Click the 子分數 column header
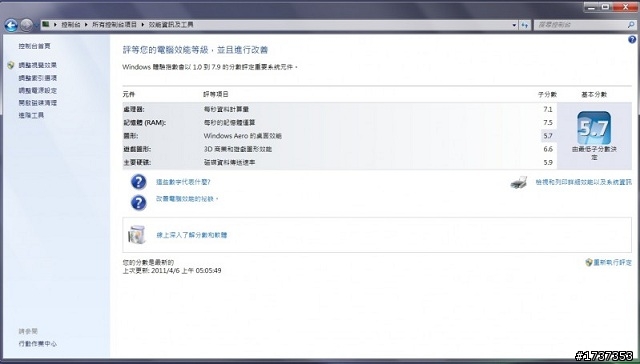640x364 pixels. [547, 94]
